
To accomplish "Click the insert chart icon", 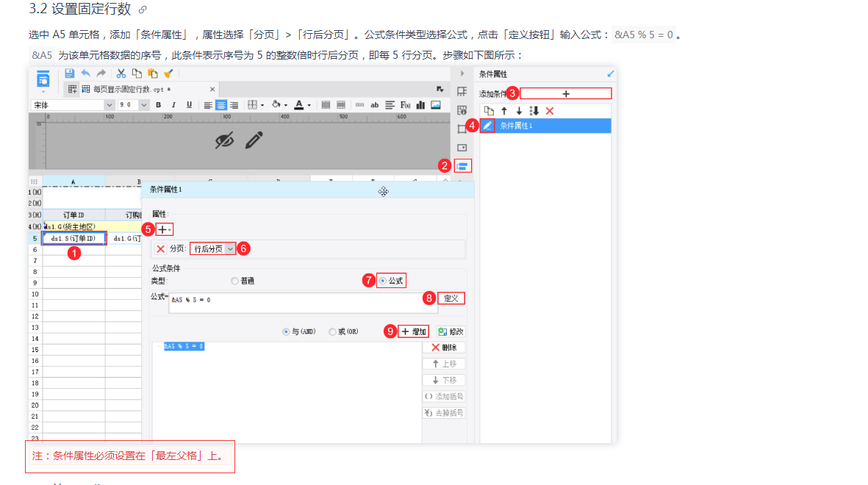I will coord(420,104).
